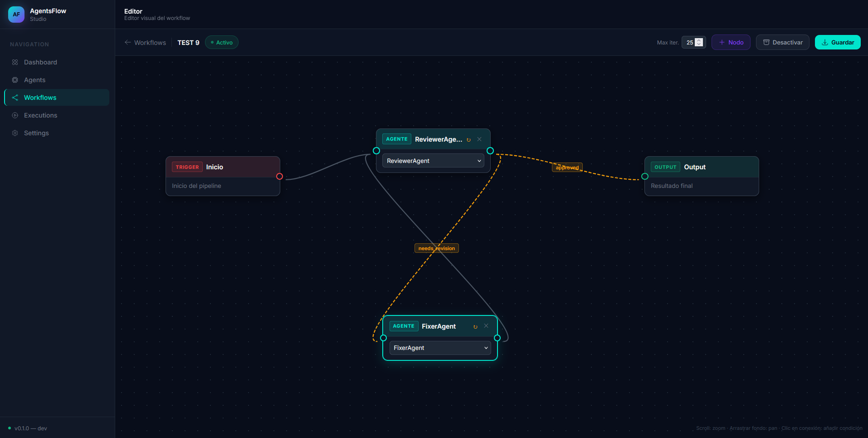This screenshot has height=438, width=868.
Task: Click the FixerAgent node title
Action: (439, 326)
